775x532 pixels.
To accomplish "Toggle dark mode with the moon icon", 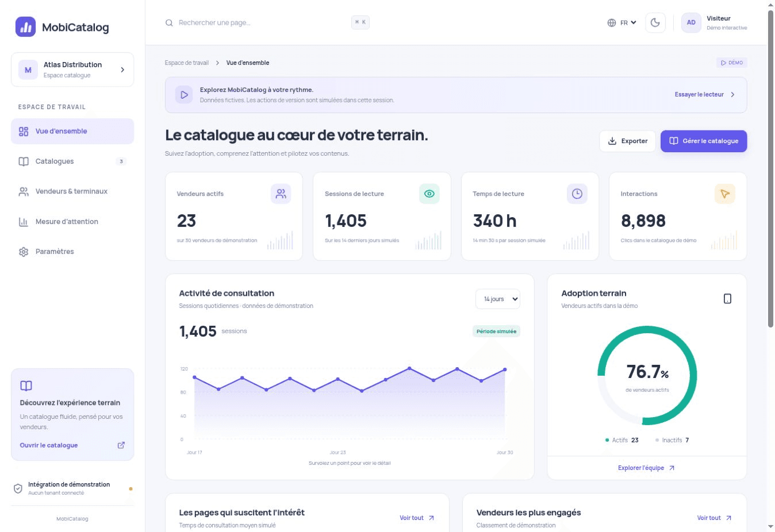I will [655, 23].
